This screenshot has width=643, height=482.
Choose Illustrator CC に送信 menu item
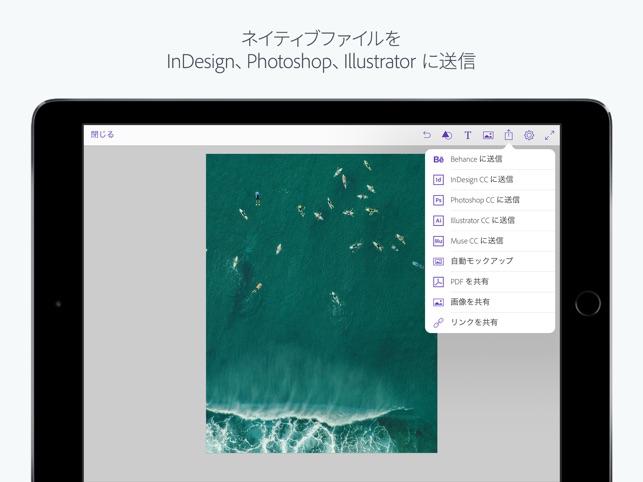[490, 220]
